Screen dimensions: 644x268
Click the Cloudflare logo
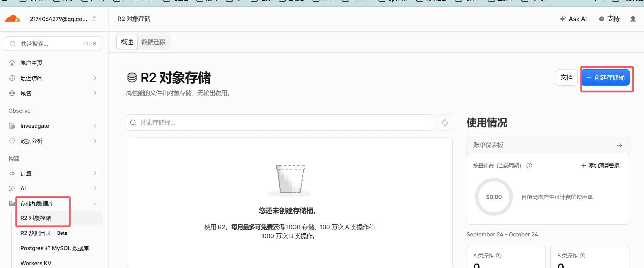pyautogui.click(x=13, y=19)
